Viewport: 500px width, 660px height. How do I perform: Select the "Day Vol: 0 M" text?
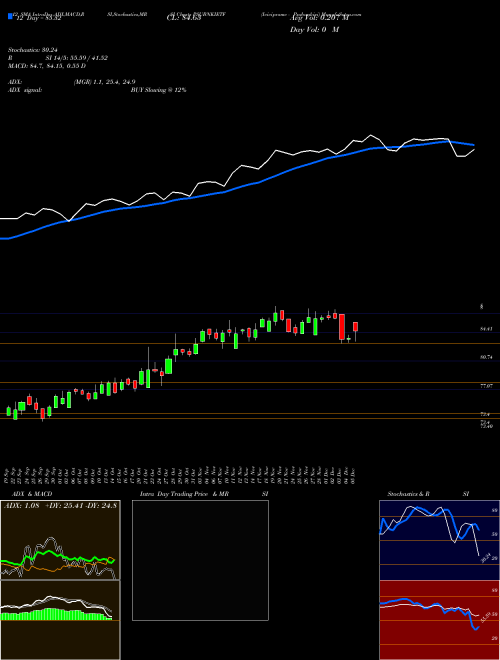[314, 30]
